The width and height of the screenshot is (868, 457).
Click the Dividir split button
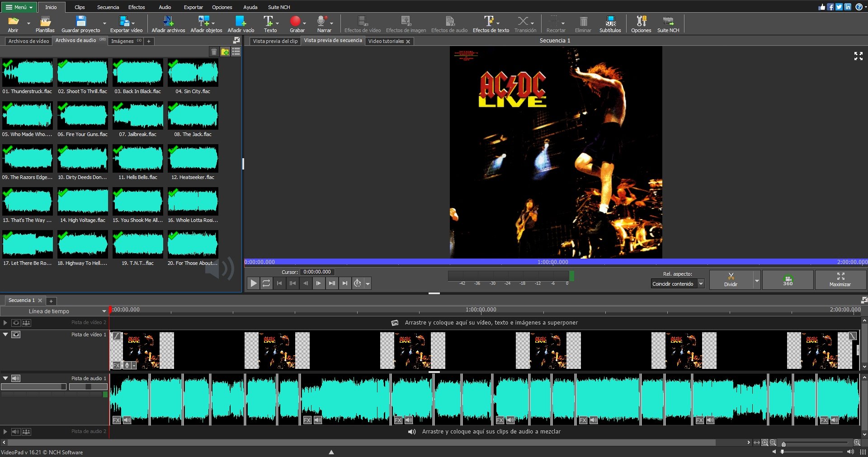pos(731,280)
